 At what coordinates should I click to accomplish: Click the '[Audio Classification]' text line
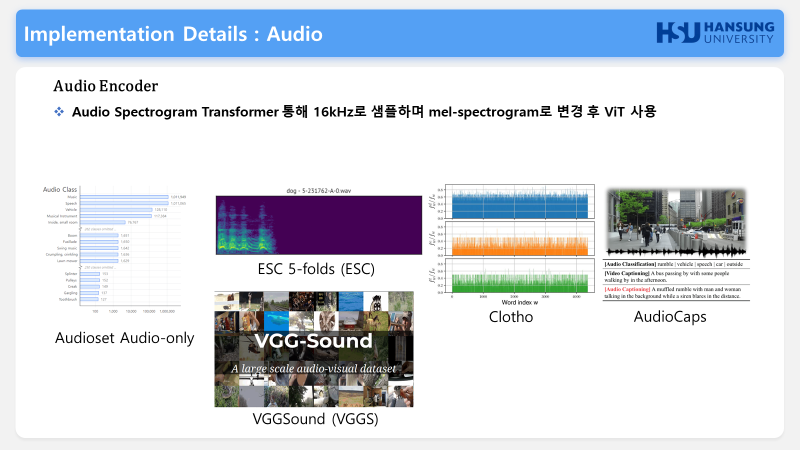point(673,264)
